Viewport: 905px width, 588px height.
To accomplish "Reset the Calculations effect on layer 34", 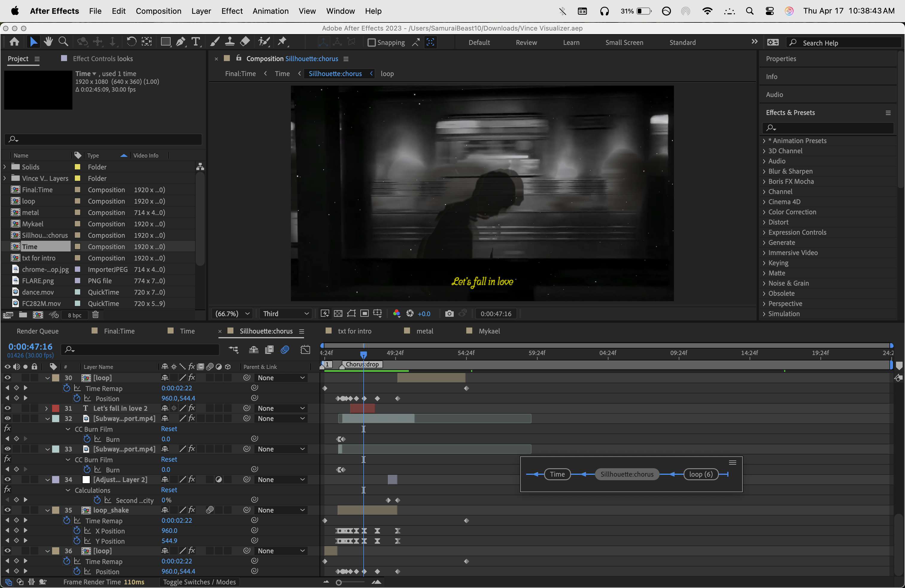I will point(169,490).
